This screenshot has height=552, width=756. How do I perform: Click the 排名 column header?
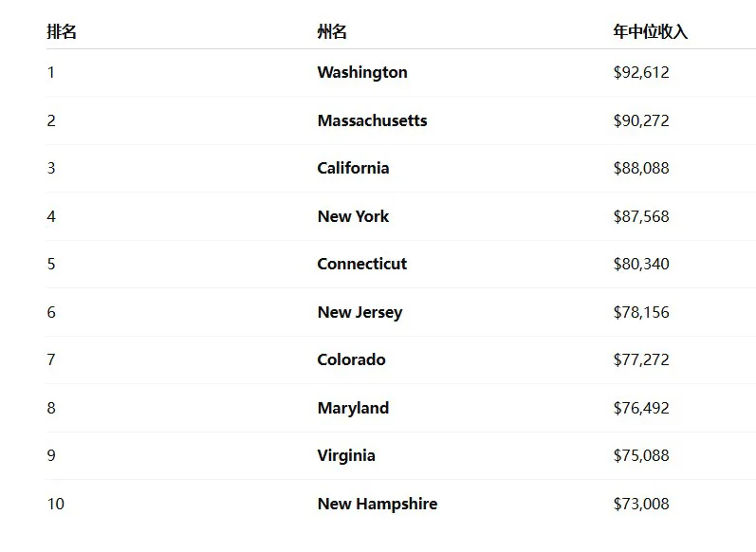[x=62, y=32]
